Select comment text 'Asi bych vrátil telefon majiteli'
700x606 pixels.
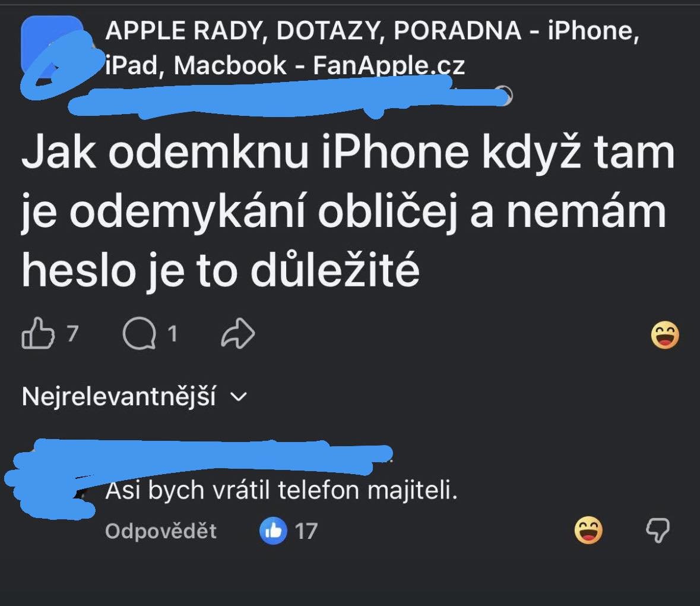point(281,490)
